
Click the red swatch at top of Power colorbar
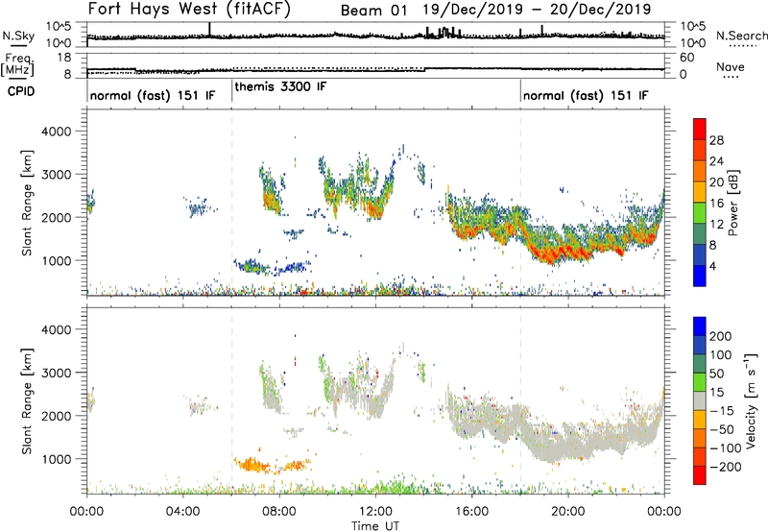tap(700, 129)
